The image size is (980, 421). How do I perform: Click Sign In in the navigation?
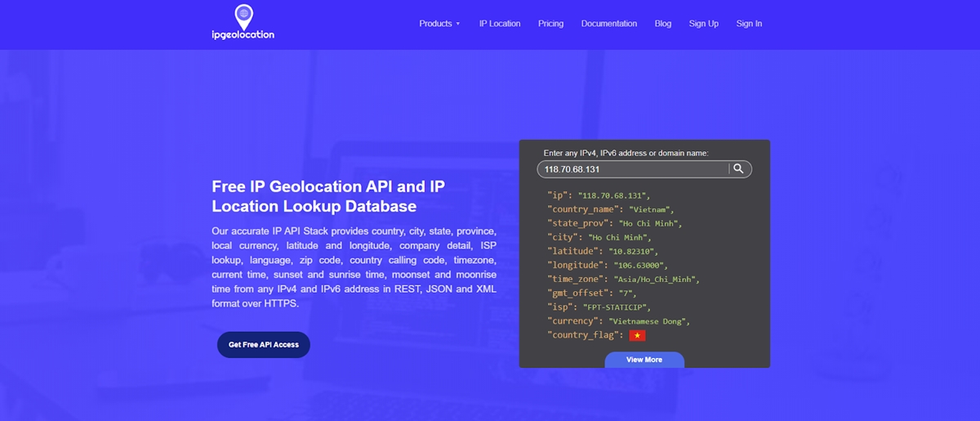(x=748, y=24)
